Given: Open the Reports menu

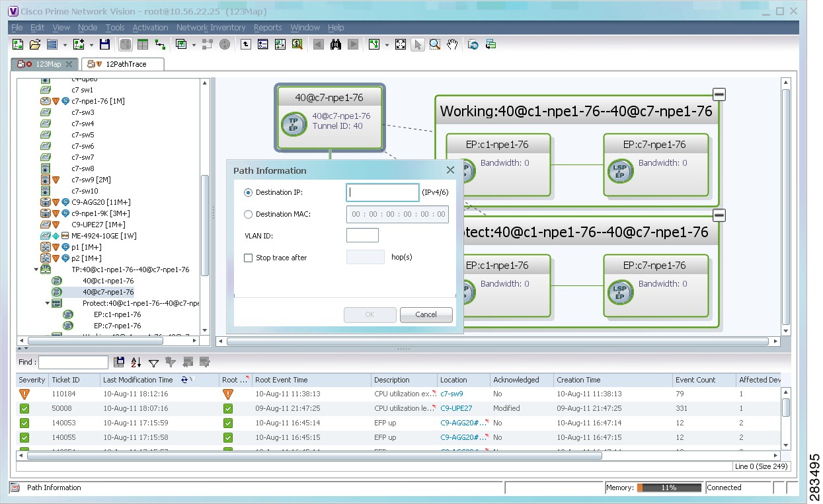Looking at the screenshot, I should 268,28.
